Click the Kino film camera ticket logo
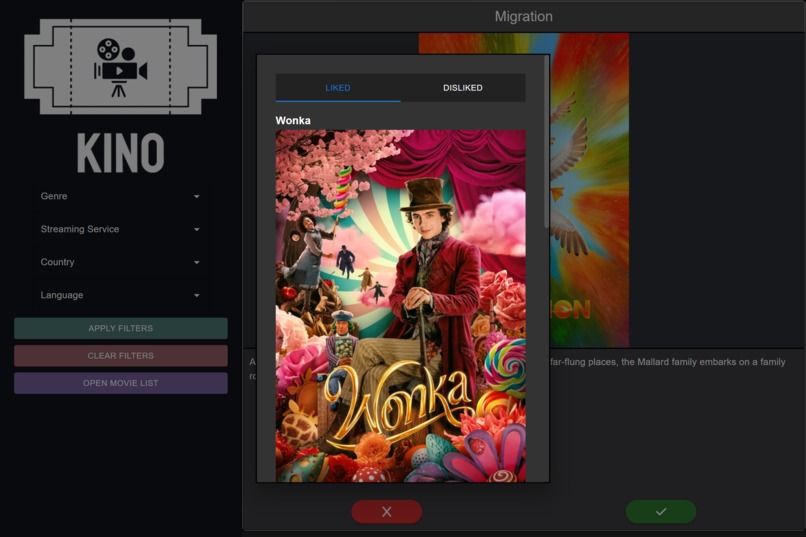 [120, 67]
